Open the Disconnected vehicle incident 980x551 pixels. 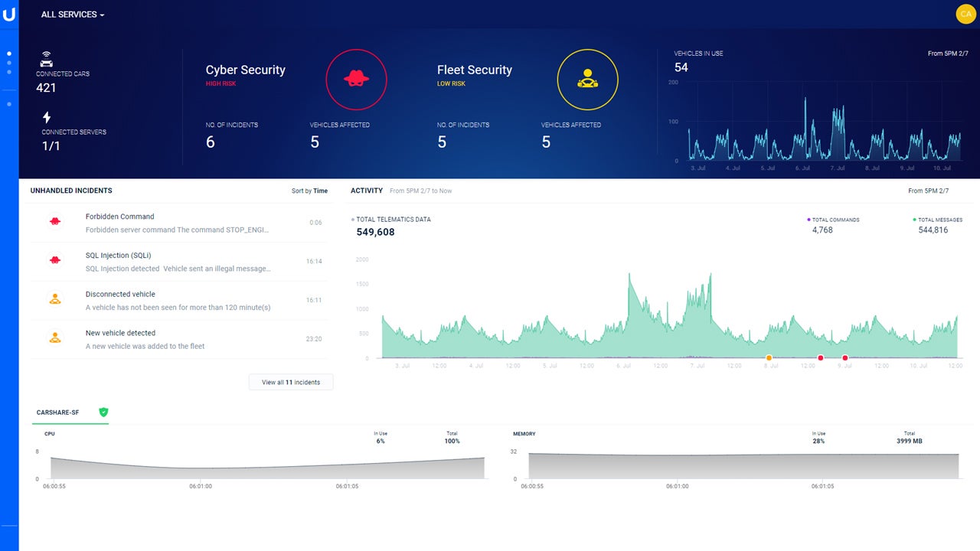[178, 301]
